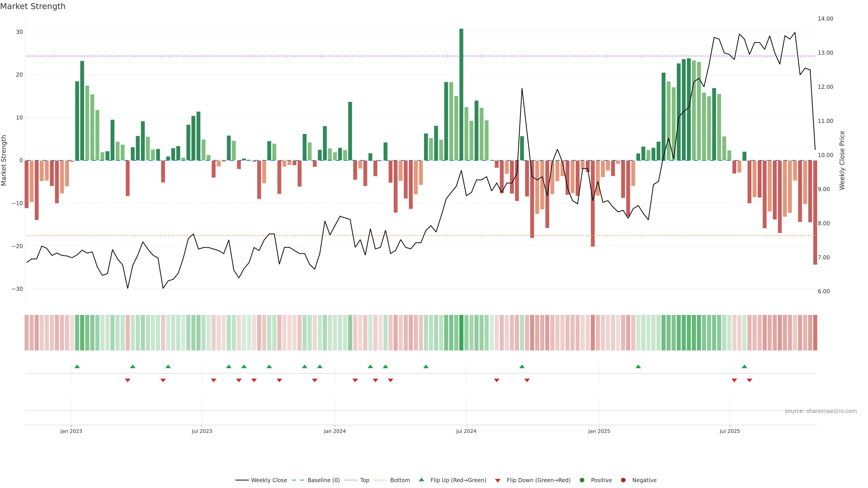Viewport: 868px width, 488px height.
Task: Click the Market Strength chart title
Action: (33, 6)
